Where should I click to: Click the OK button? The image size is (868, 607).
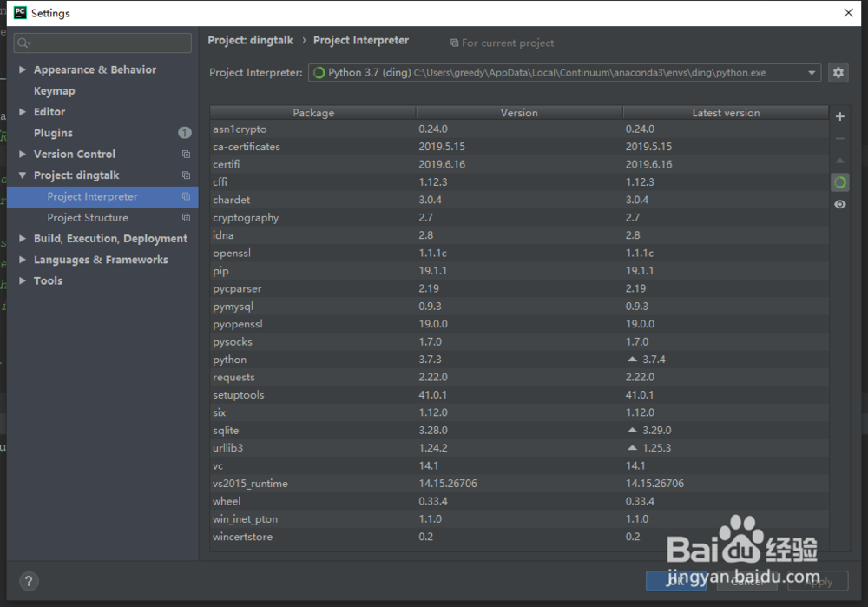tap(676, 581)
